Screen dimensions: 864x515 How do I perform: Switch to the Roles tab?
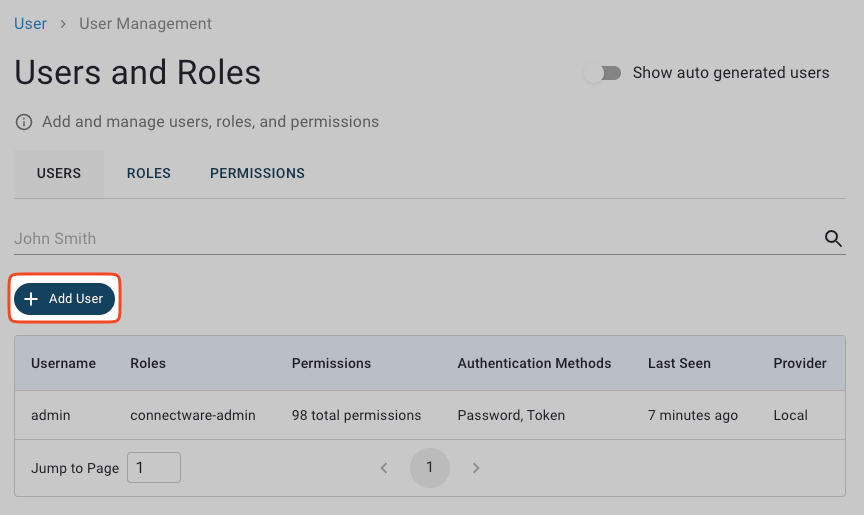point(148,173)
